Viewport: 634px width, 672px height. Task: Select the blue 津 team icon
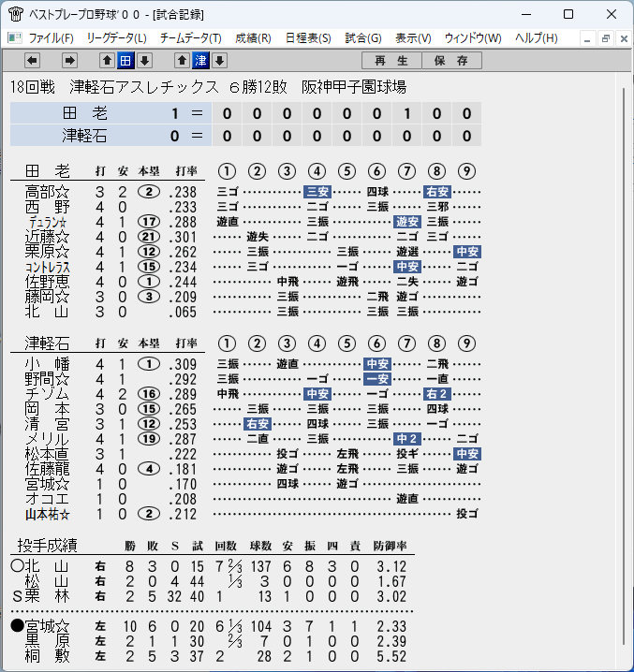coord(200,61)
